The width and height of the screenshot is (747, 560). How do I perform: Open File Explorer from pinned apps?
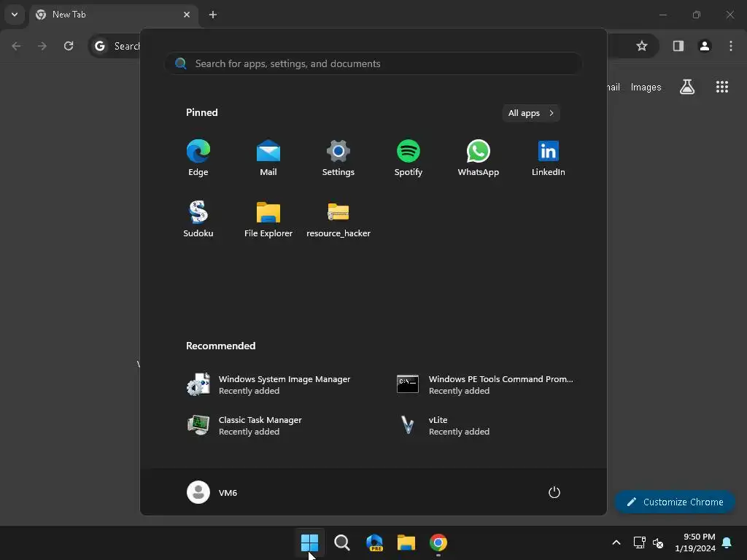point(268,219)
